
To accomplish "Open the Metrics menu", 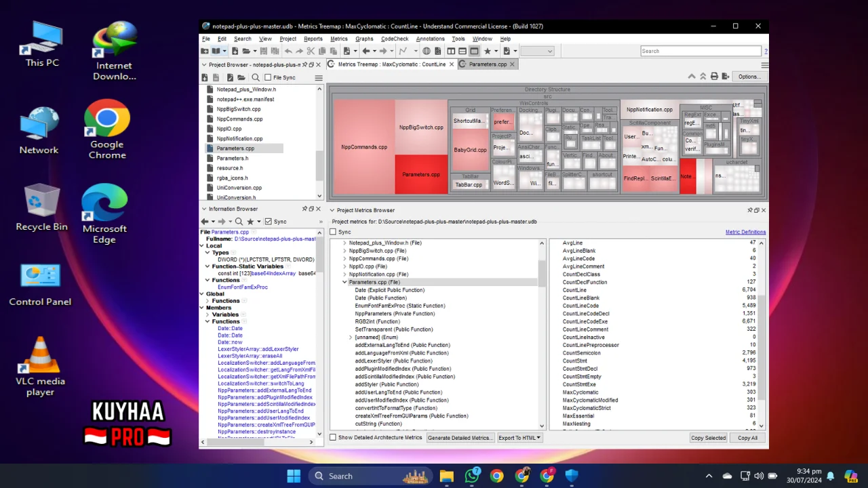I will 339,39.
